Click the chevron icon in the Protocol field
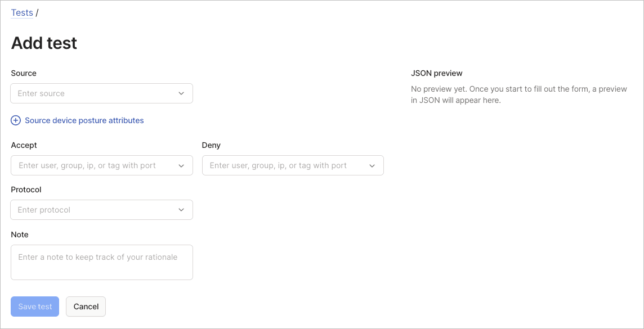 [181, 209]
